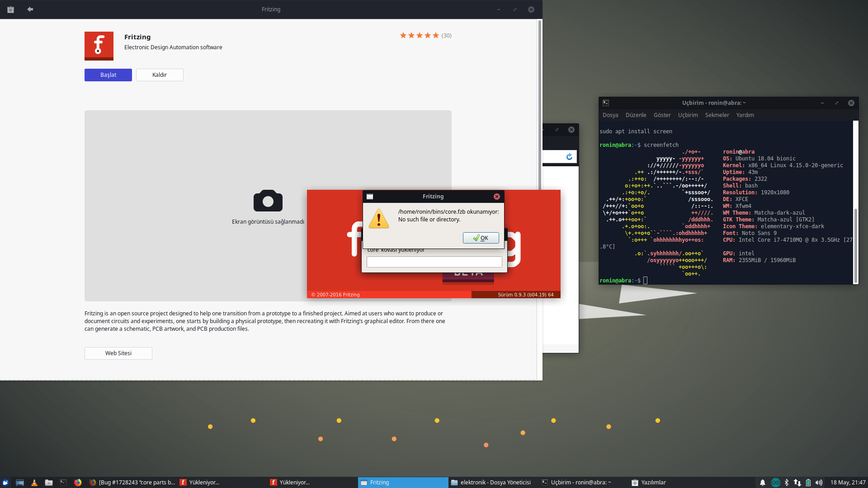Open the notification bell icon
The width and height of the screenshot is (868, 488).
[x=763, y=482]
